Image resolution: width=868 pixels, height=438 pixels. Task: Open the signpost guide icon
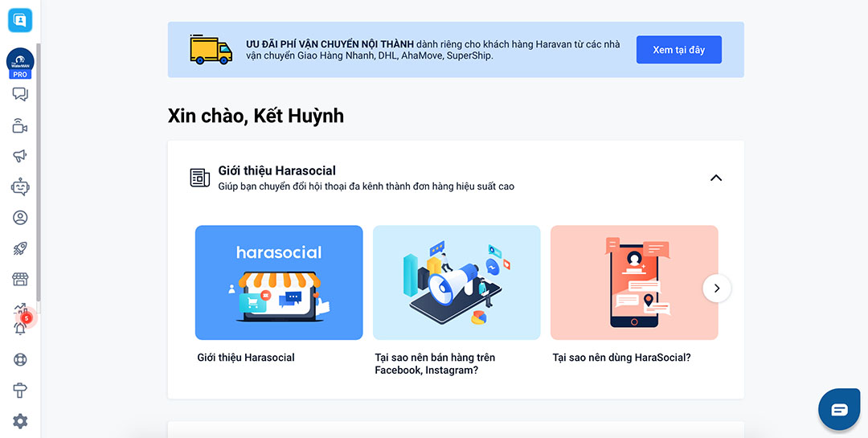pyautogui.click(x=20, y=391)
